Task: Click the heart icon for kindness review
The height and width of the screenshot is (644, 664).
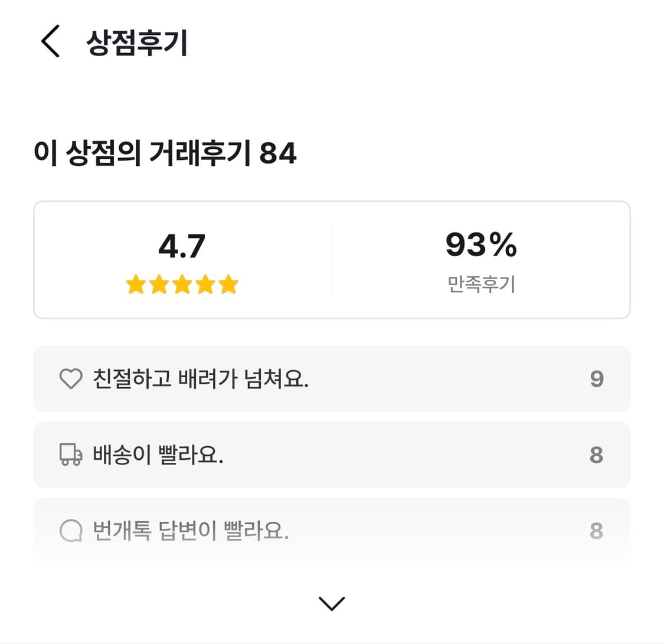Action: [71, 378]
